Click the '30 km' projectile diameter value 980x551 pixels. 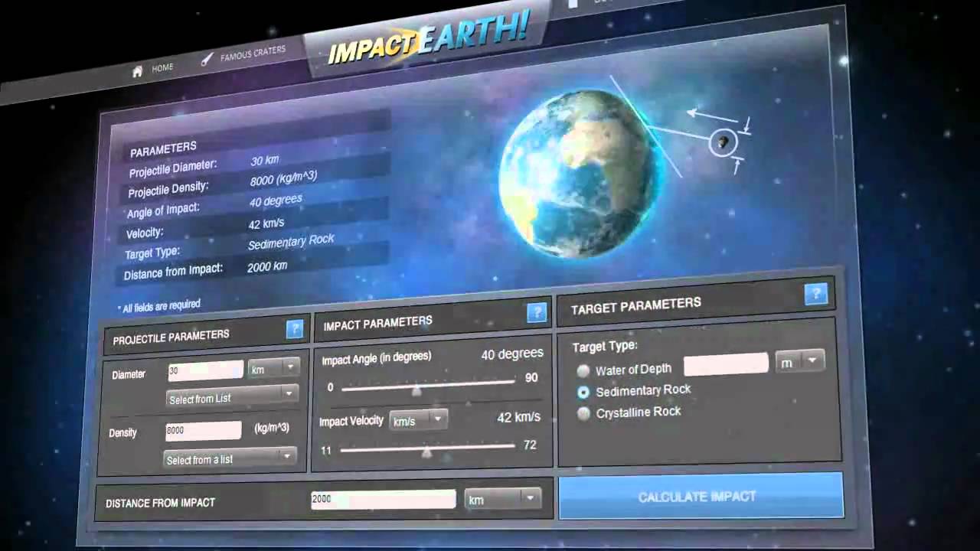point(265,161)
